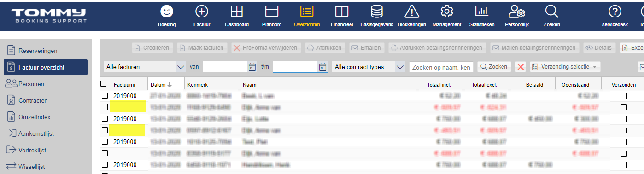Open the Factuur plus icon
The height and width of the screenshot is (174, 644).
202,12
